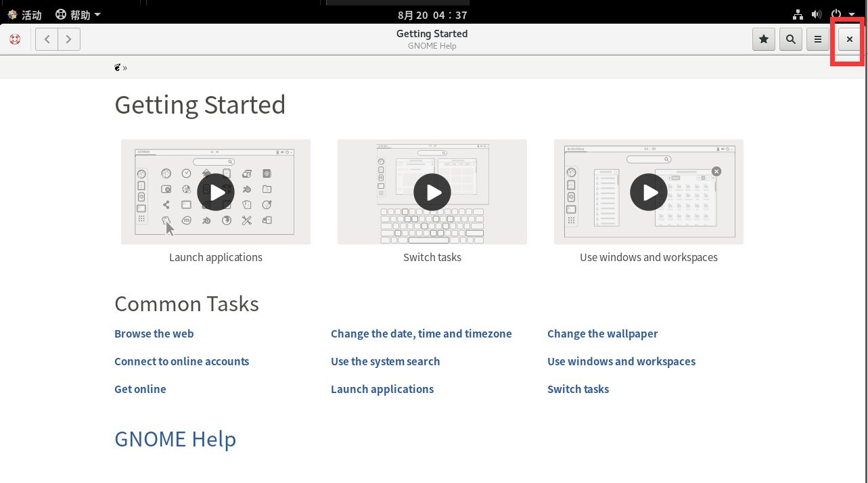Click the network status icon in top bar

[x=798, y=14]
